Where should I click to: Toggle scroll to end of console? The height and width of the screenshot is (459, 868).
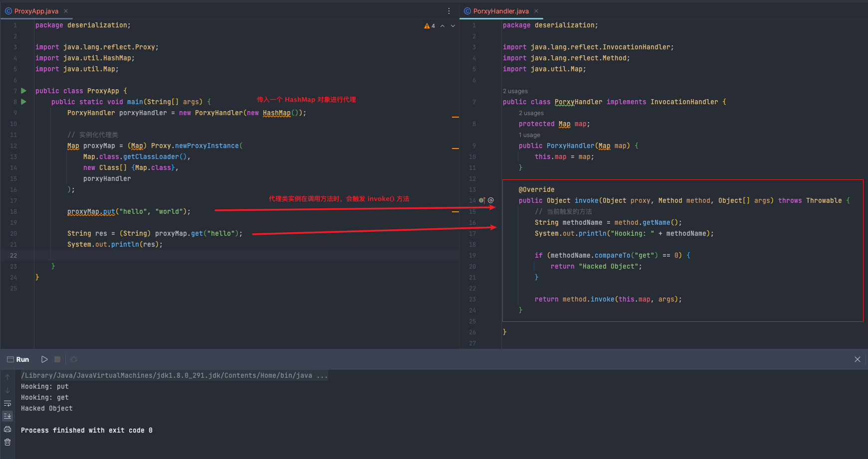point(7,416)
